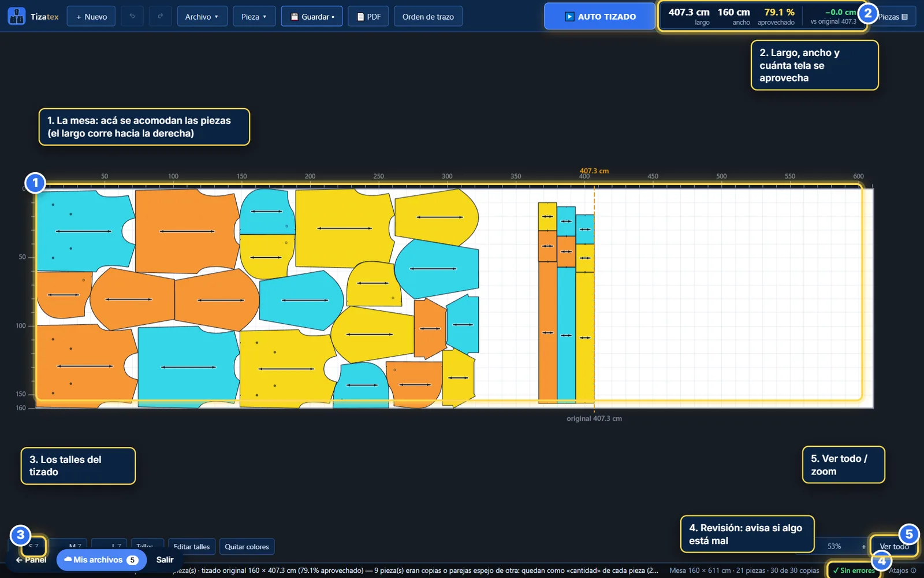
Task: Click Editar talles button
Action: click(x=192, y=546)
